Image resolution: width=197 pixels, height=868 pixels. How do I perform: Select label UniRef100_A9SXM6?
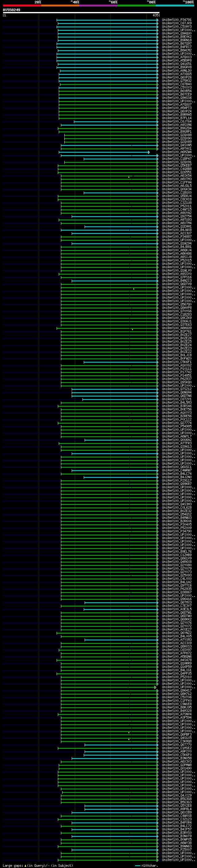[176, 125]
